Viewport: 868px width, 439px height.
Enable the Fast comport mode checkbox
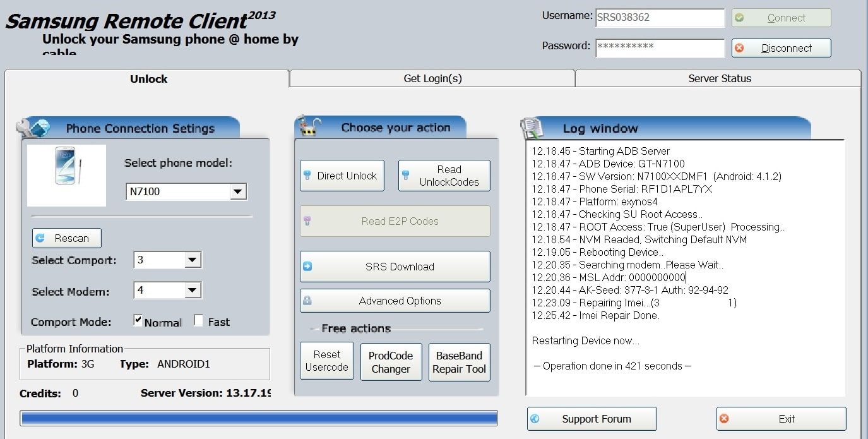pyautogui.click(x=198, y=321)
